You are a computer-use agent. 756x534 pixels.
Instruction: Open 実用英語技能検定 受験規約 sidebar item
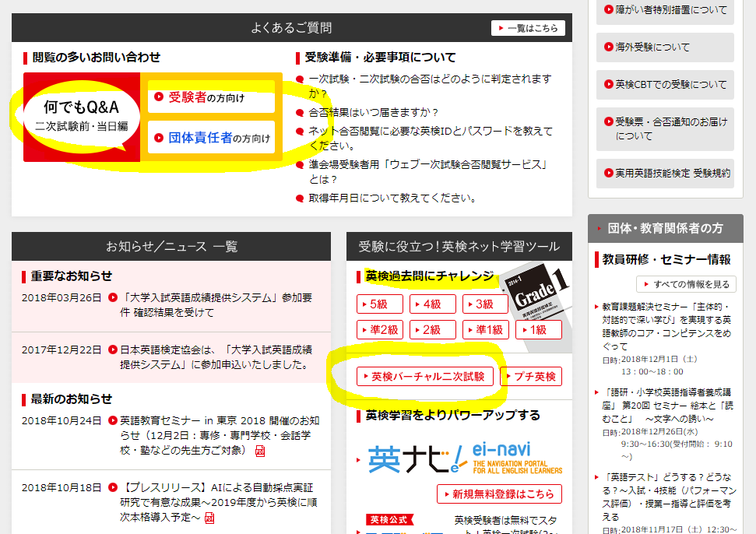click(x=665, y=174)
